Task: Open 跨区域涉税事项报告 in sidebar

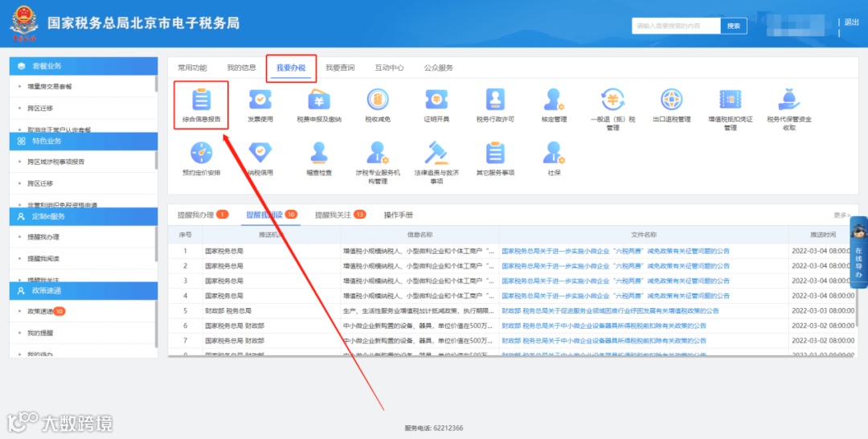Action: coord(56,162)
